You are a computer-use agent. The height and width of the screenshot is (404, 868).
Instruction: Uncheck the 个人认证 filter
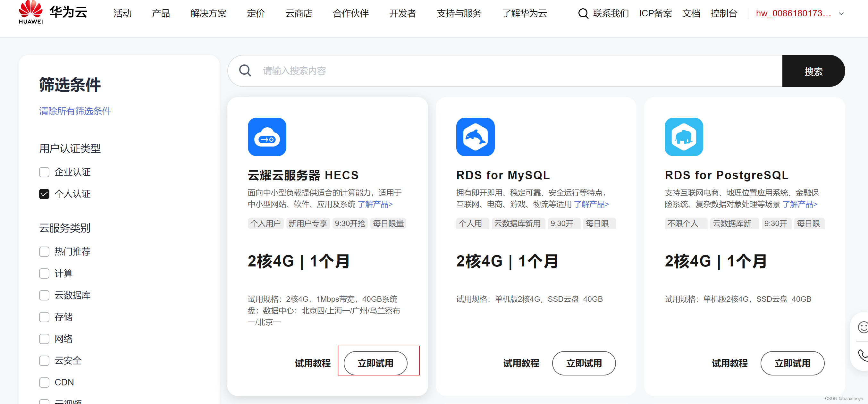click(x=44, y=193)
